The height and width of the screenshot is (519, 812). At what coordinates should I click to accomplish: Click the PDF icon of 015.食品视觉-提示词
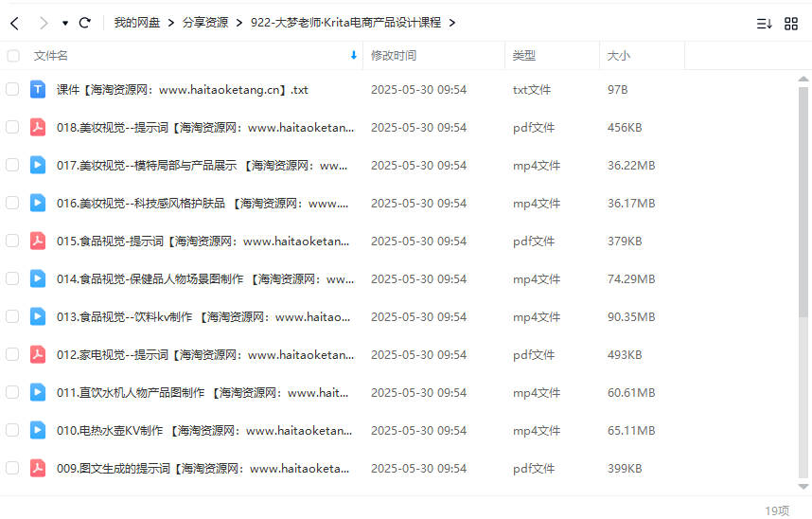37,241
